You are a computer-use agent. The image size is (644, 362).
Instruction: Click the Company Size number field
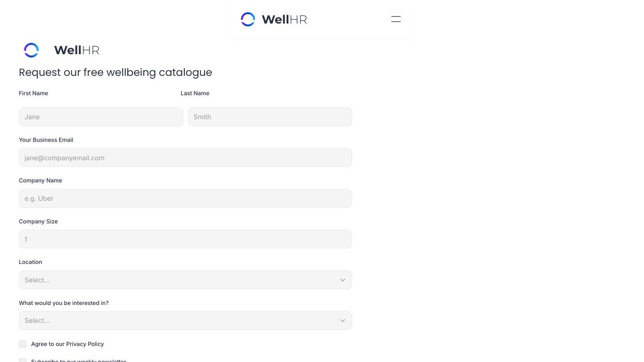(185, 239)
